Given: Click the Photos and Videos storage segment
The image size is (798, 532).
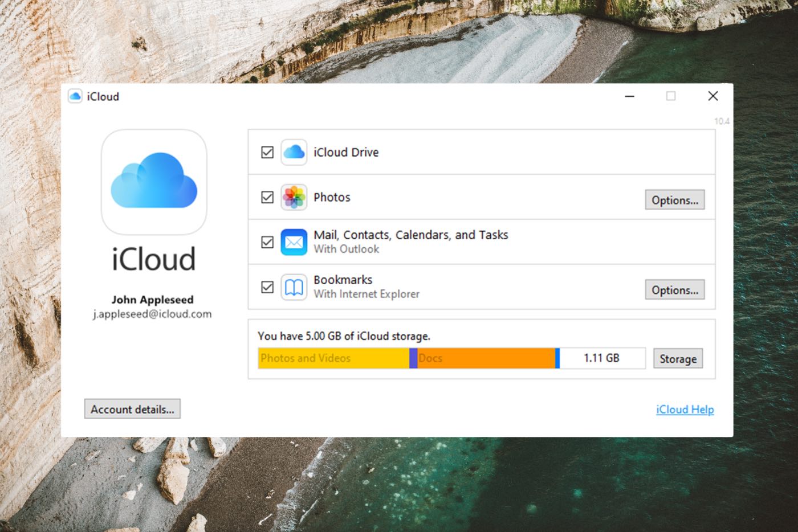Looking at the screenshot, I should [x=334, y=358].
